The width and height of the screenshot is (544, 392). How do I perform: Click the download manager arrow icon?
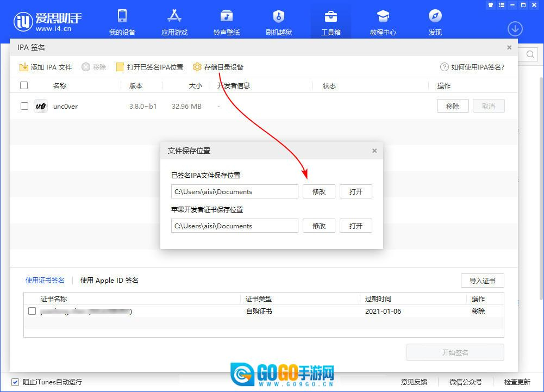point(515,29)
